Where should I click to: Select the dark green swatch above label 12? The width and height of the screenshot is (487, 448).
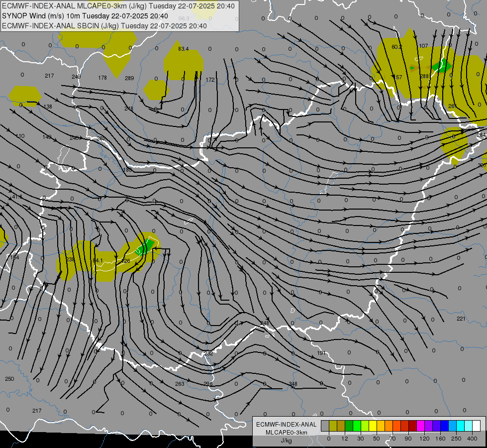click(x=349, y=426)
